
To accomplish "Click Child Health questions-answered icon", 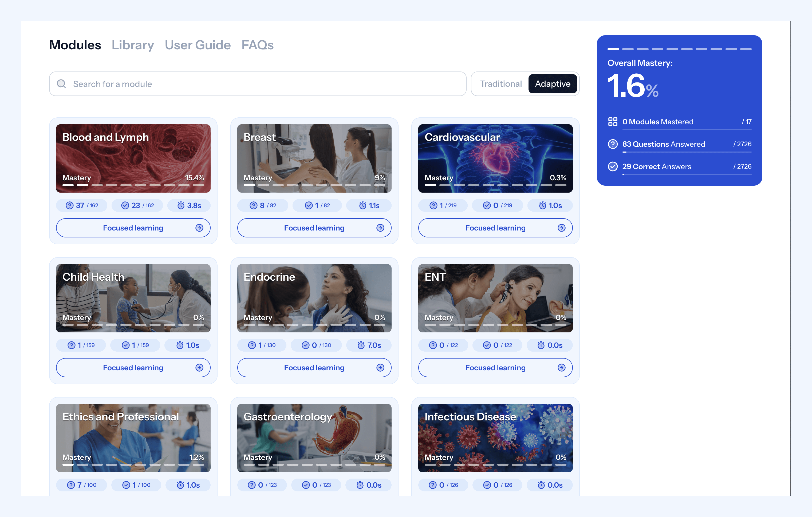I will [x=72, y=345].
